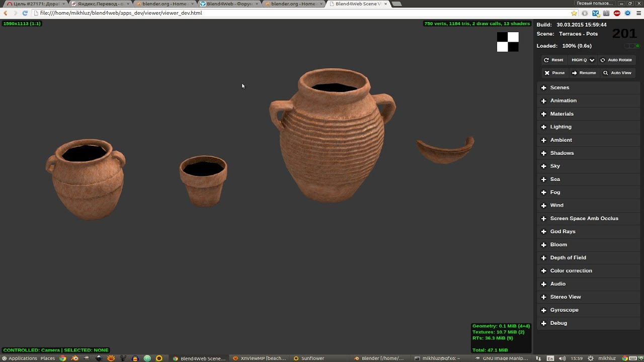This screenshot has width=644, height=362.
Task: Bookmark this page with the star icon
Action: point(574,13)
